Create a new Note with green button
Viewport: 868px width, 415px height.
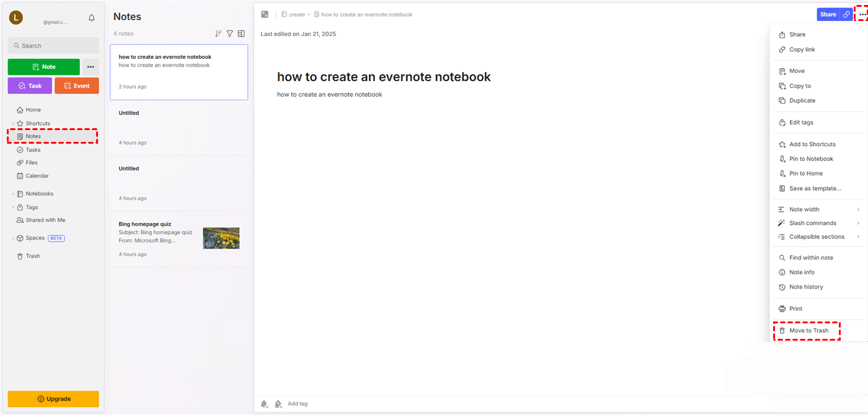[44, 67]
